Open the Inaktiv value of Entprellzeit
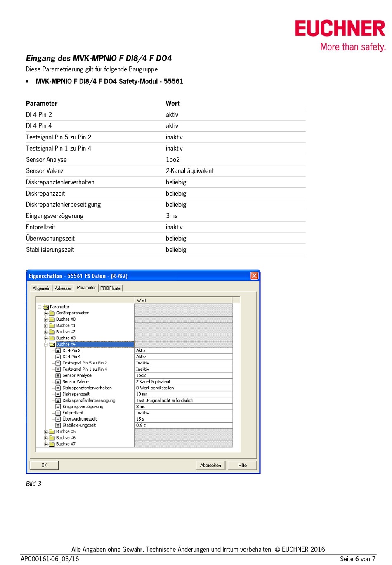The height and width of the screenshot is (565, 392). tap(184, 413)
